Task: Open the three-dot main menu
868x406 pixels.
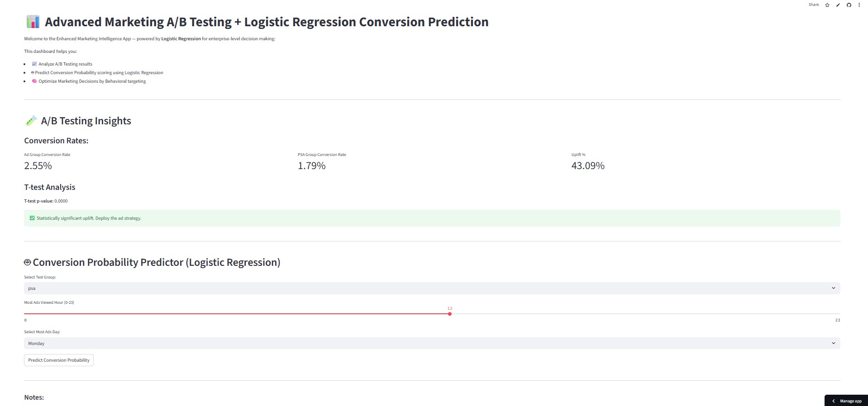Action: click(859, 5)
